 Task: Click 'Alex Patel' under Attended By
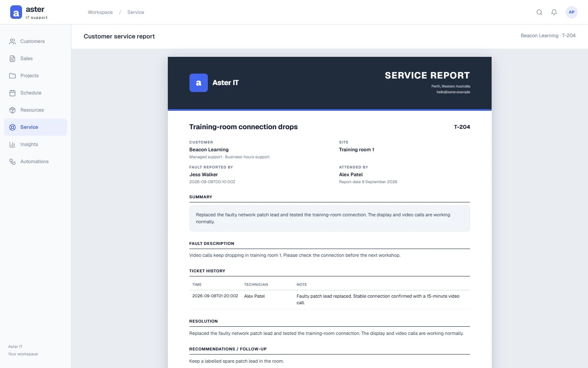(351, 175)
